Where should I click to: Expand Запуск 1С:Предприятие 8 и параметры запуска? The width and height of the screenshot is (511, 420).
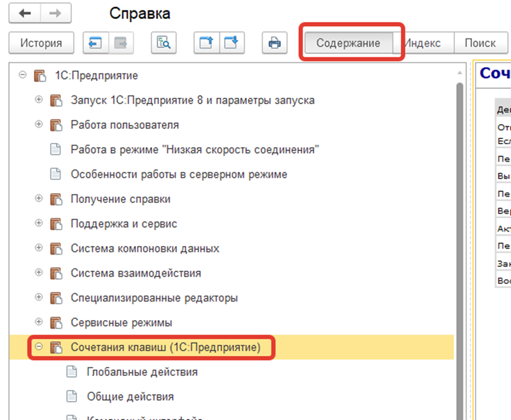[38, 99]
